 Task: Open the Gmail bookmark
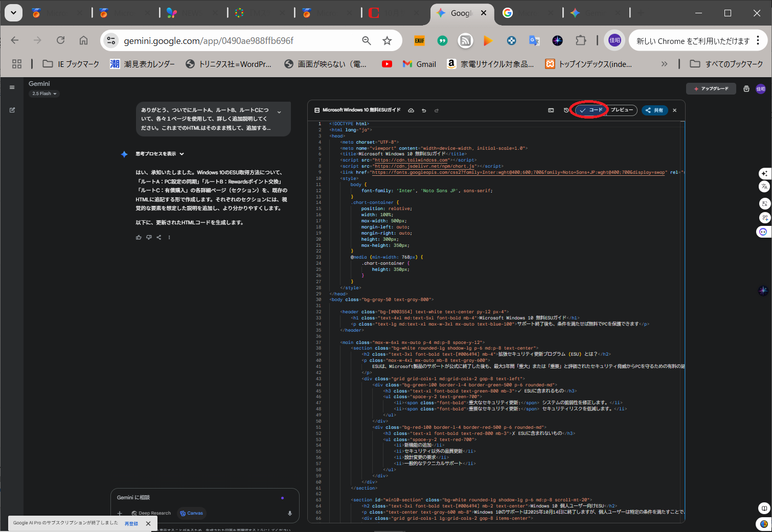[419, 64]
